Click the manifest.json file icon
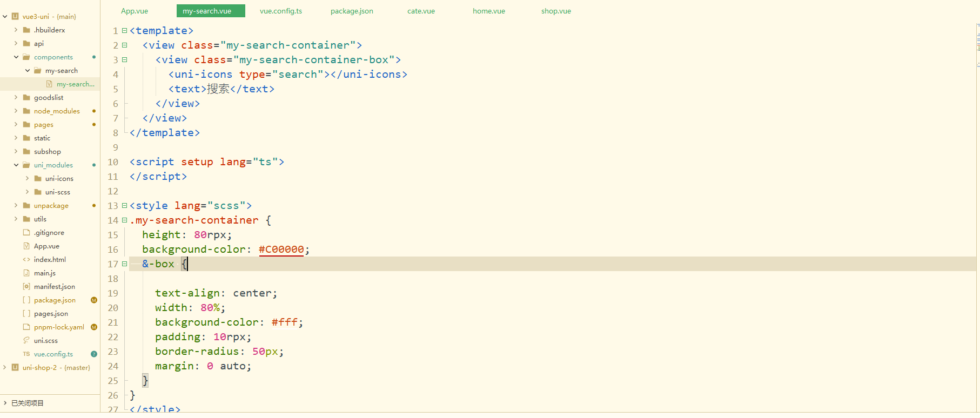The image size is (980, 418). click(26, 287)
